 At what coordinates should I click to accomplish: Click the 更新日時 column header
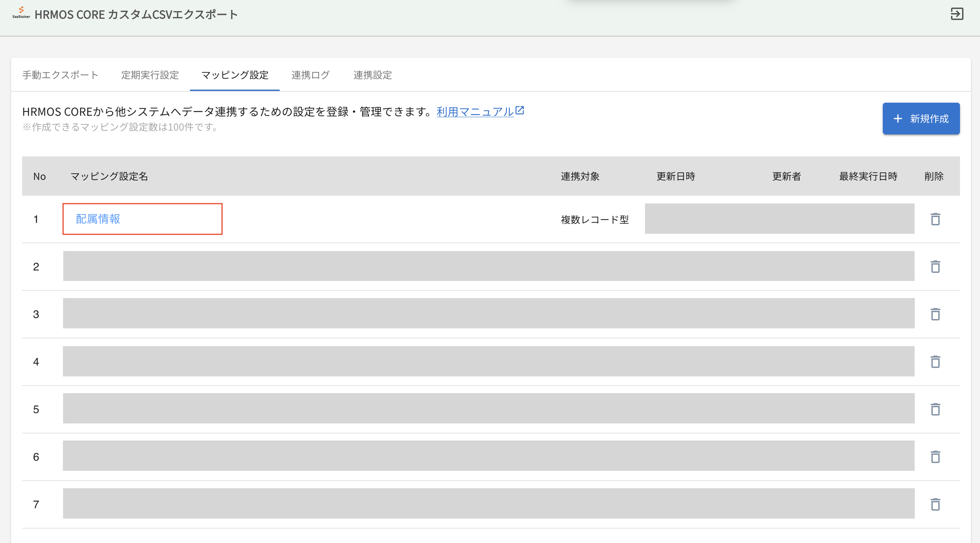(676, 176)
